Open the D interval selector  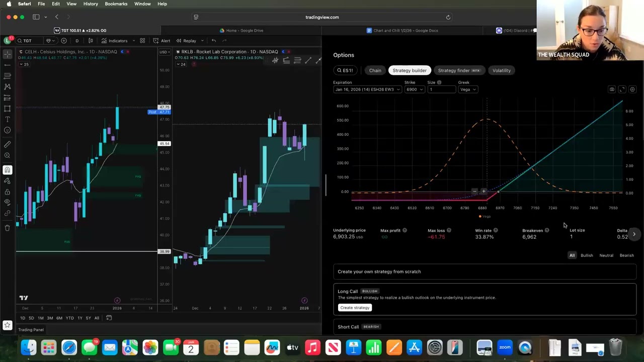(x=77, y=41)
